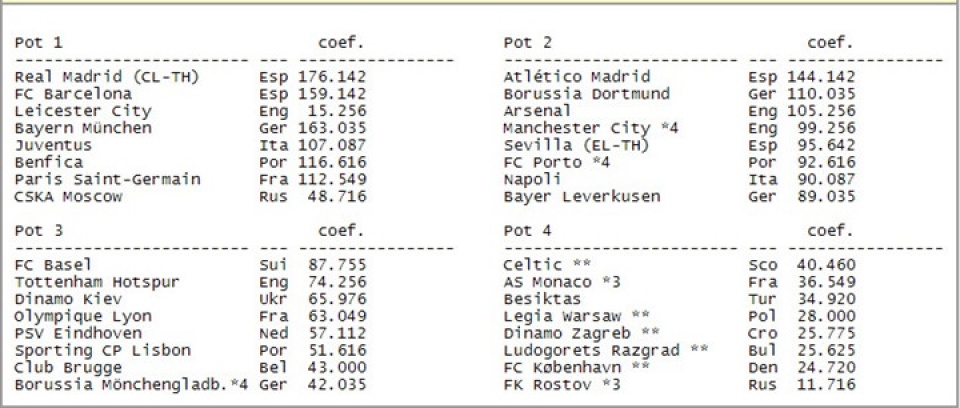
Task: Click the Pot 2 heading
Action: coord(528,43)
